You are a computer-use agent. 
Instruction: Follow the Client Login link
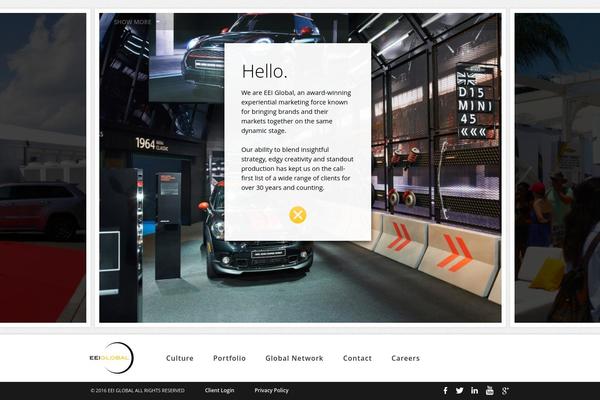(x=219, y=390)
